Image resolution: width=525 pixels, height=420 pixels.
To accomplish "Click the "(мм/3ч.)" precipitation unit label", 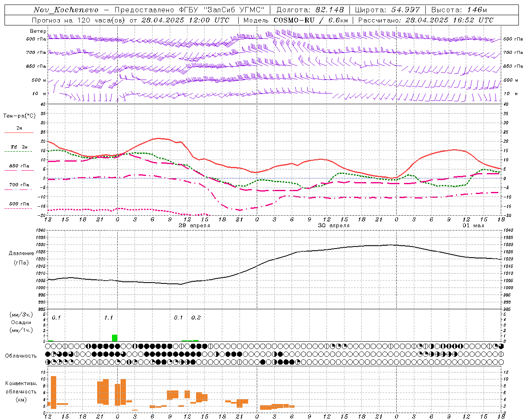I will click(x=21, y=315).
